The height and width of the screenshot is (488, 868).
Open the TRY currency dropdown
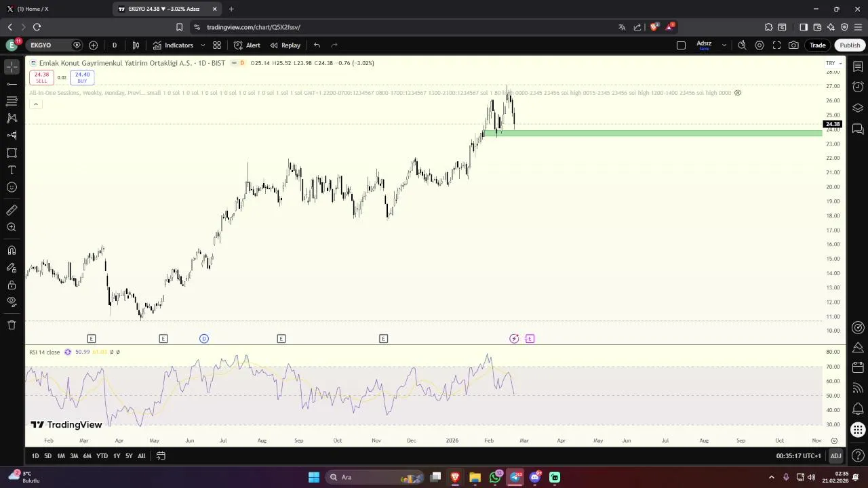(x=833, y=63)
